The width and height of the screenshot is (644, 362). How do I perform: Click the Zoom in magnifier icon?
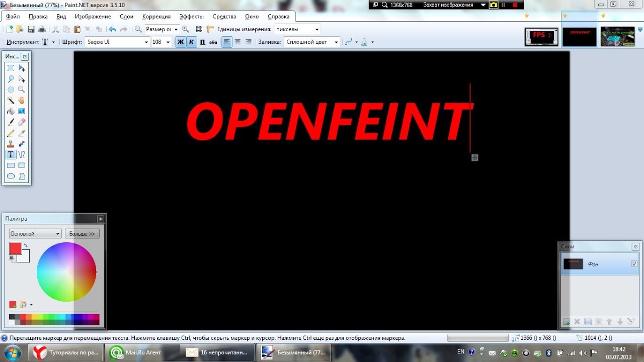click(x=186, y=29)
